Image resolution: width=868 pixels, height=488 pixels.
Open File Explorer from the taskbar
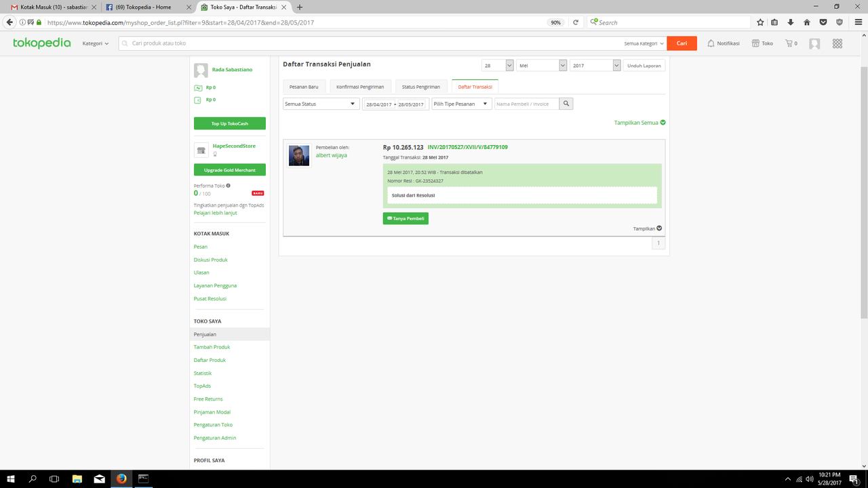[x=77, y=479]
